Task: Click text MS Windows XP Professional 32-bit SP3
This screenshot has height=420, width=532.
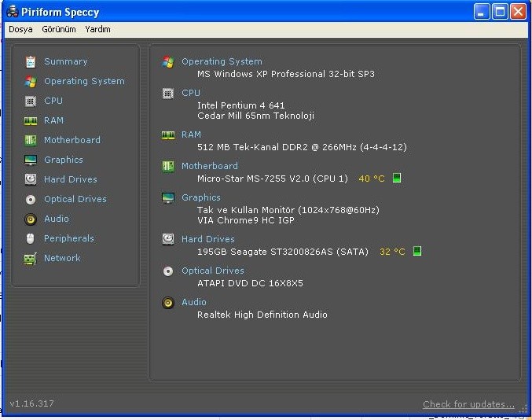Action: pos(286,74)
